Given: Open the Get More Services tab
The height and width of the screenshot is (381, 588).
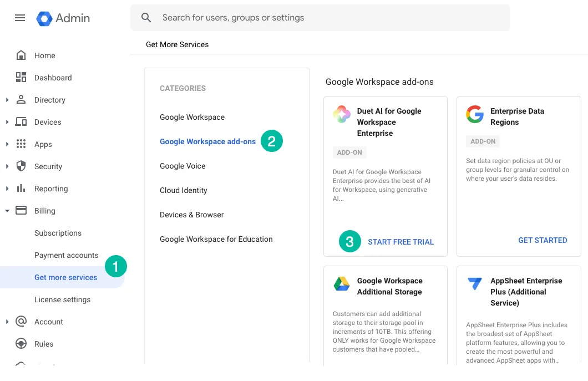Looking at the screenshot, I should 177,44.
